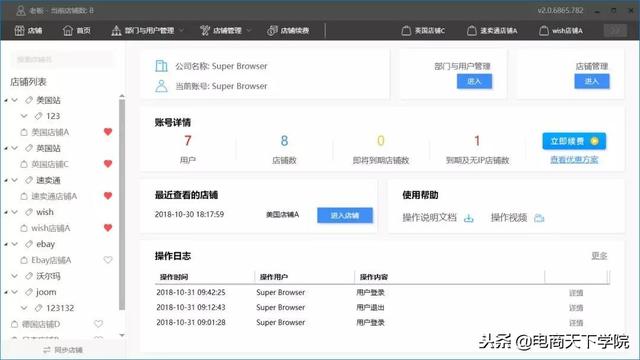Unfavorite 美国店铺A red heart

coord(108,132)
